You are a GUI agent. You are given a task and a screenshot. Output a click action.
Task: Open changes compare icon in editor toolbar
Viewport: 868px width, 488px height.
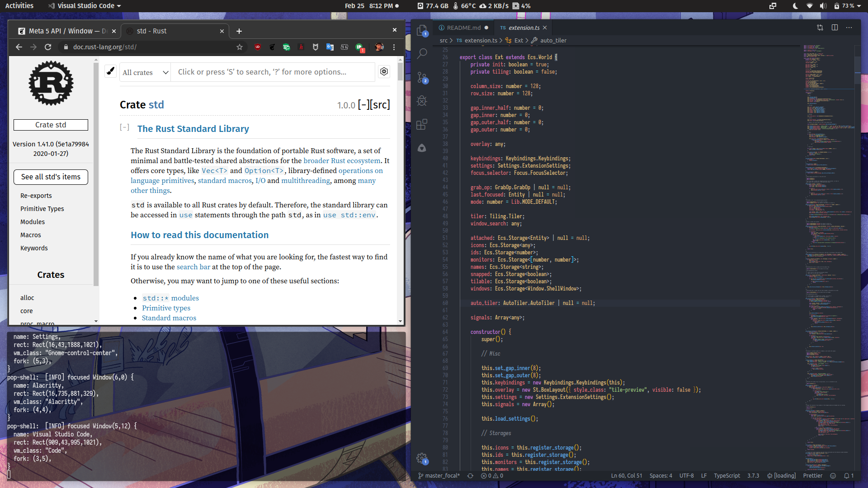(820, 28)
